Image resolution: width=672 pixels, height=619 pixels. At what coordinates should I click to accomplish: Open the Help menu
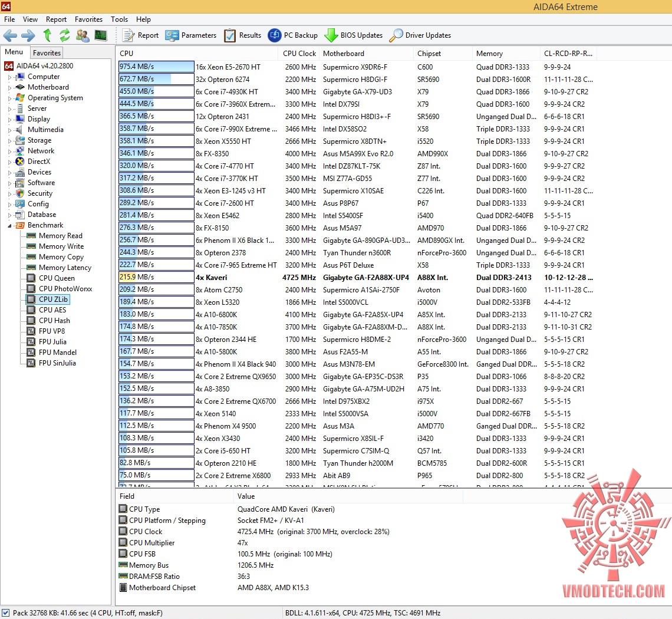pyautogui.click(x=144, y=19)
